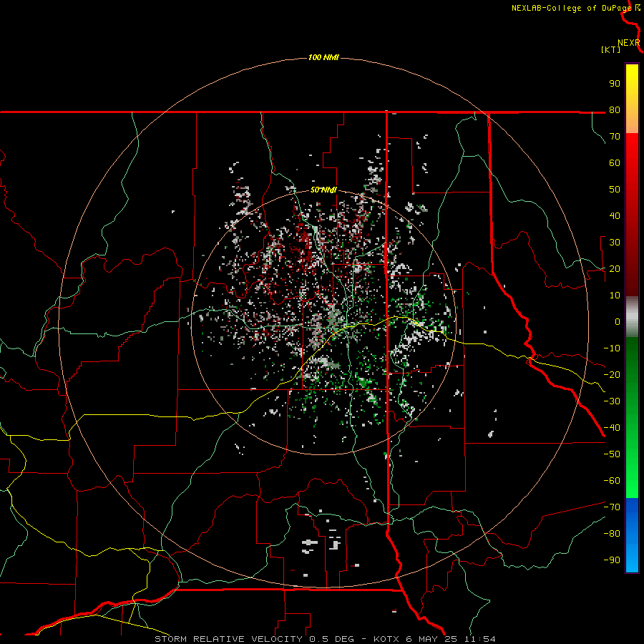Click the "NEXLAB-College of DuPage" credit text
This screenshot has height=644, width=644.
click(x=571, y=8)
